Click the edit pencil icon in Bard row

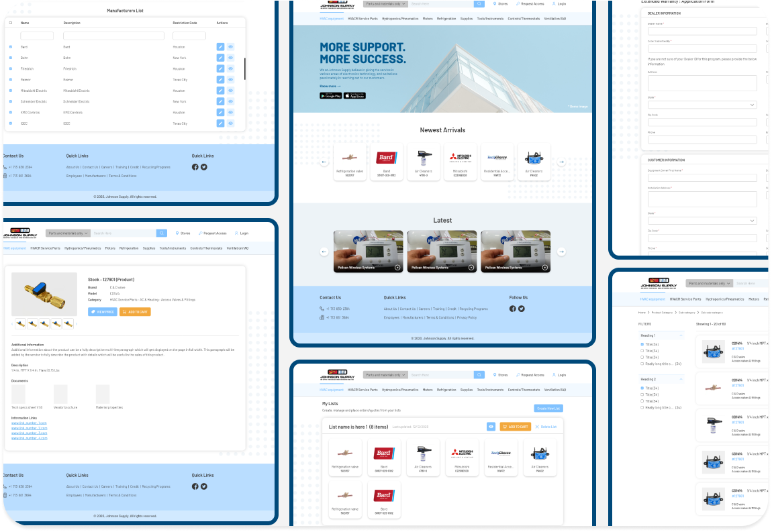click(x=220, y=47)
